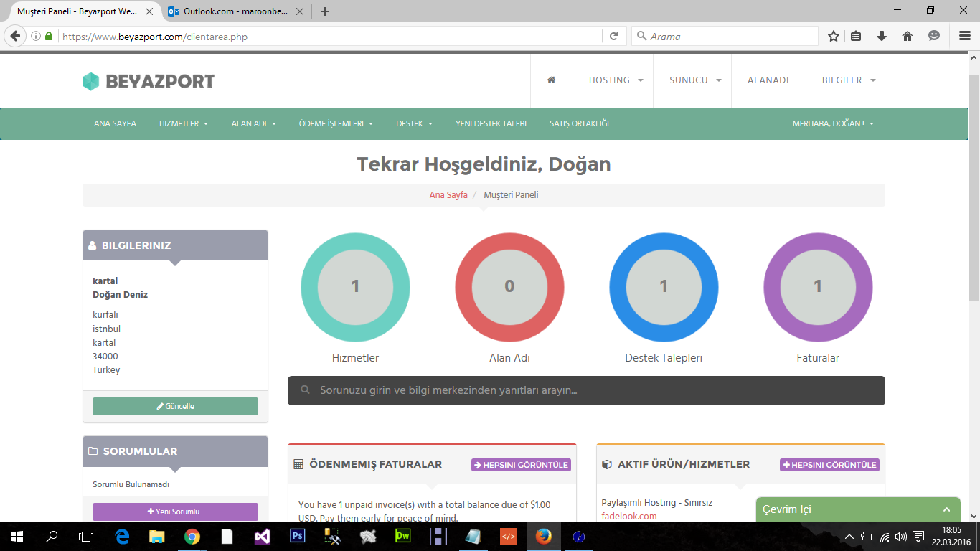Open Task View on the taskbar
The height and width of the screenshot is (551, 980).
86,537
